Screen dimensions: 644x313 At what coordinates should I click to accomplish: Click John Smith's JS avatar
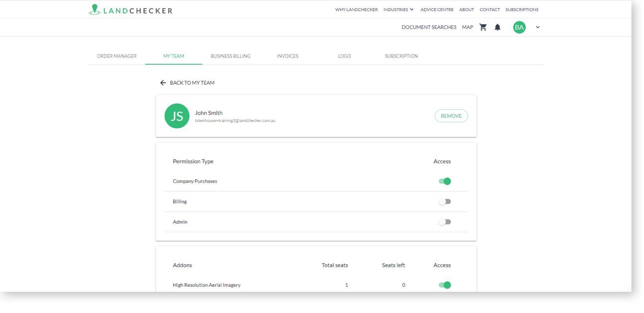coord(177,116)
